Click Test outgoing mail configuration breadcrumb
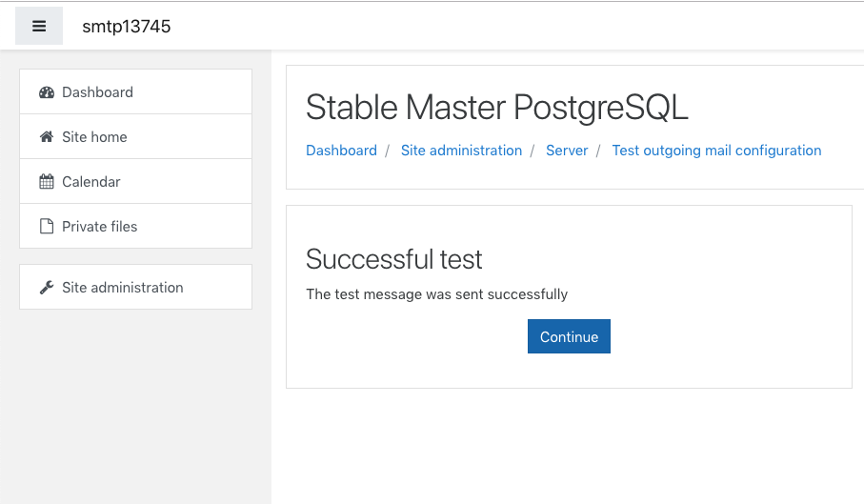This screenshot has height=504, width=864. 716,151
